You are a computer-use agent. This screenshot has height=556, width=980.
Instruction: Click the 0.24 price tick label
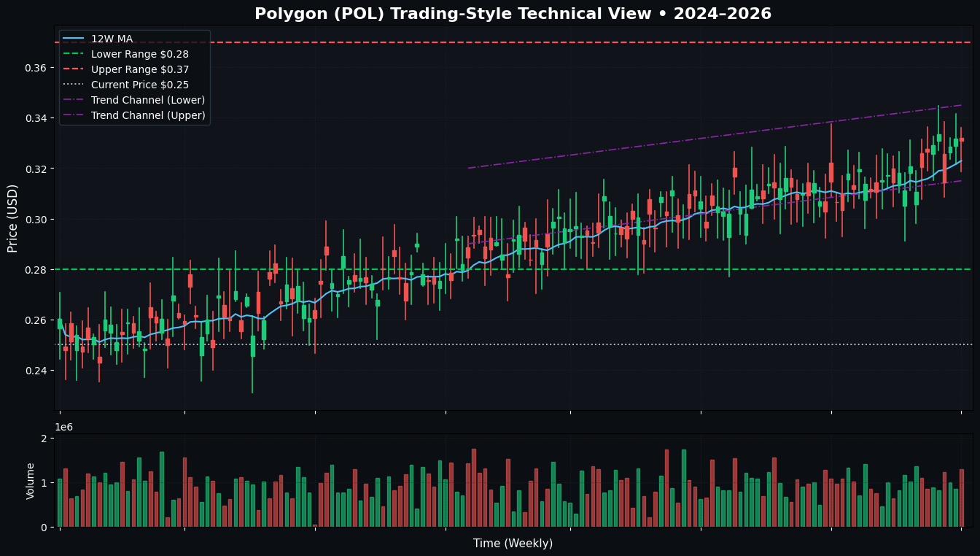click(x=36, y=371)
